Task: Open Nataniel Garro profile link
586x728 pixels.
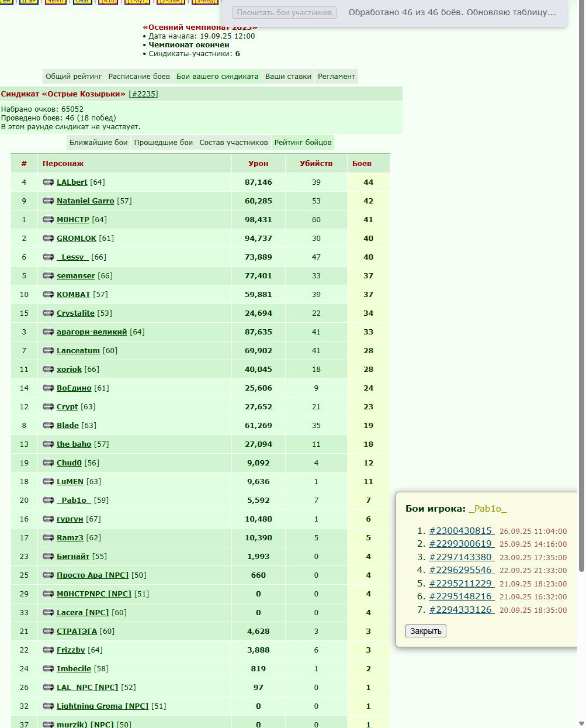Action: point(85,201)
